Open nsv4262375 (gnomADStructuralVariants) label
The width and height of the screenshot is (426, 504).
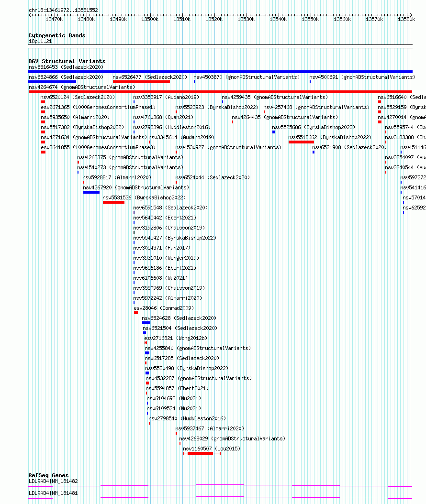pos(130,157)
